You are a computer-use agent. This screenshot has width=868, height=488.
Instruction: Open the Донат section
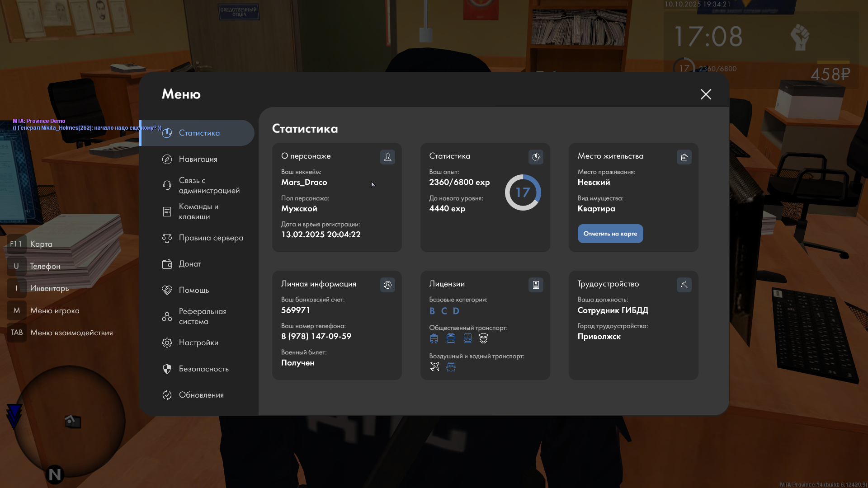tap(189, 264)
